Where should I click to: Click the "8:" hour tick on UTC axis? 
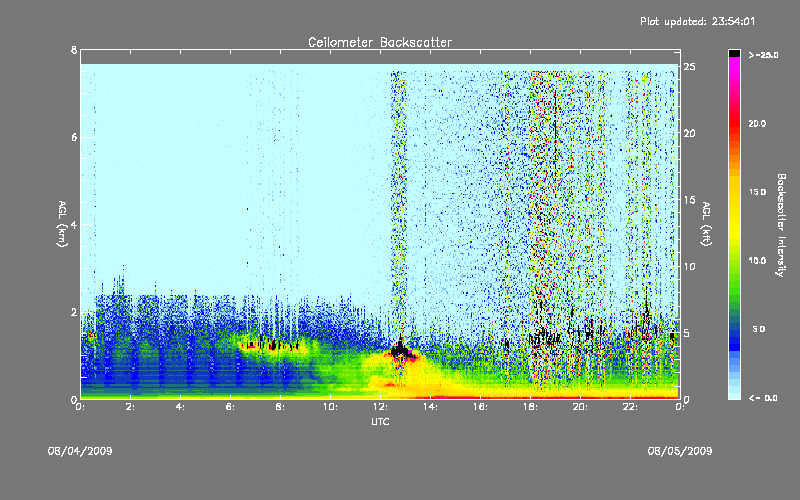click(281, 407)
